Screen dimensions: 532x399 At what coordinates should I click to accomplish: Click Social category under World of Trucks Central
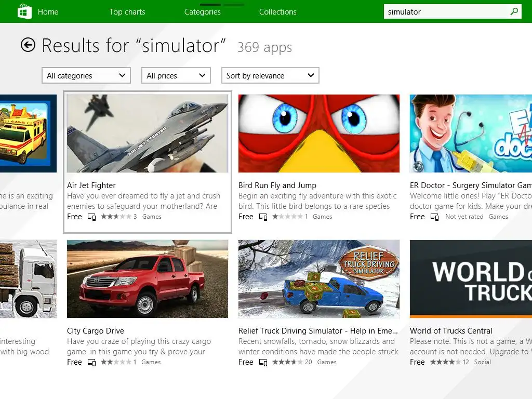click(483, 362)
